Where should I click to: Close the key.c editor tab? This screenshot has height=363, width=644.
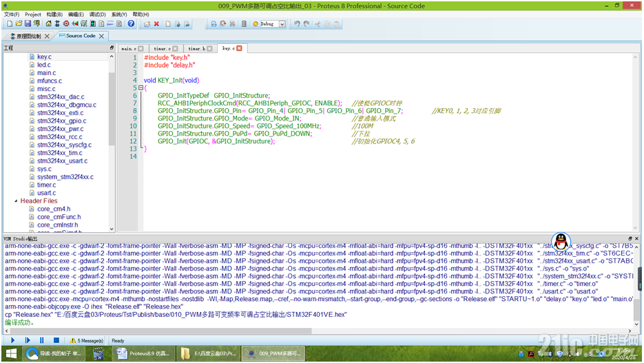coord(240,48)
